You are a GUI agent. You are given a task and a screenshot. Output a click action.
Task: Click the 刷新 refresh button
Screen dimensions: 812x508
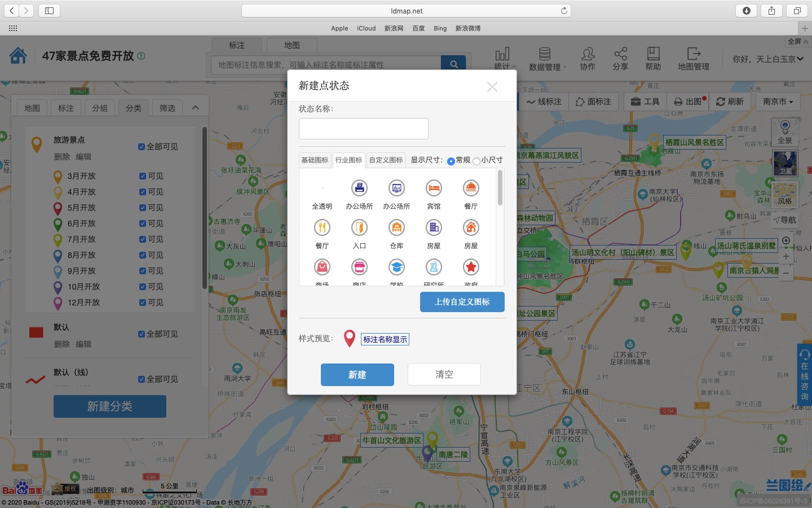pyautogui.click(x=730, y=102)
